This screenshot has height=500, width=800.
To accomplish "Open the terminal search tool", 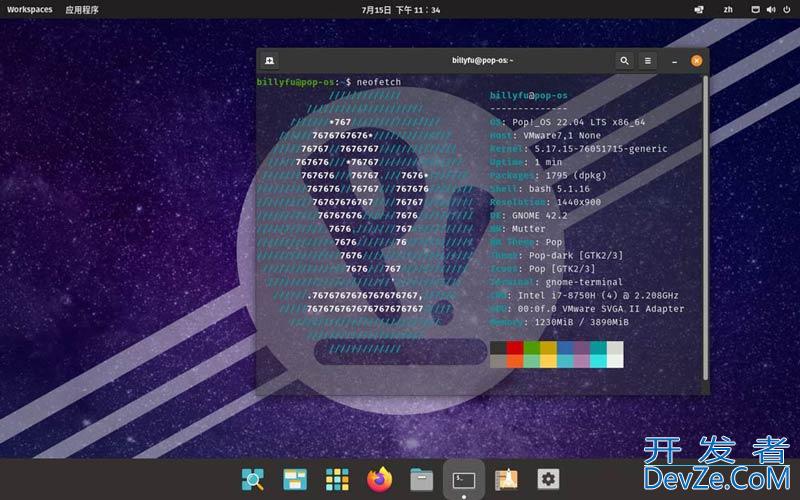I will point(624,61).
